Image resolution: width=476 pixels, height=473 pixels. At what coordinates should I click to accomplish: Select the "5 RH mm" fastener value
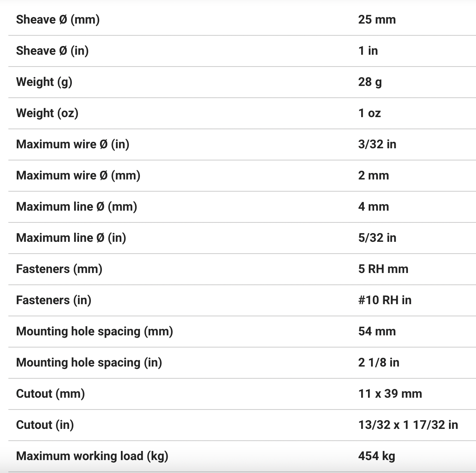point(383,269)
